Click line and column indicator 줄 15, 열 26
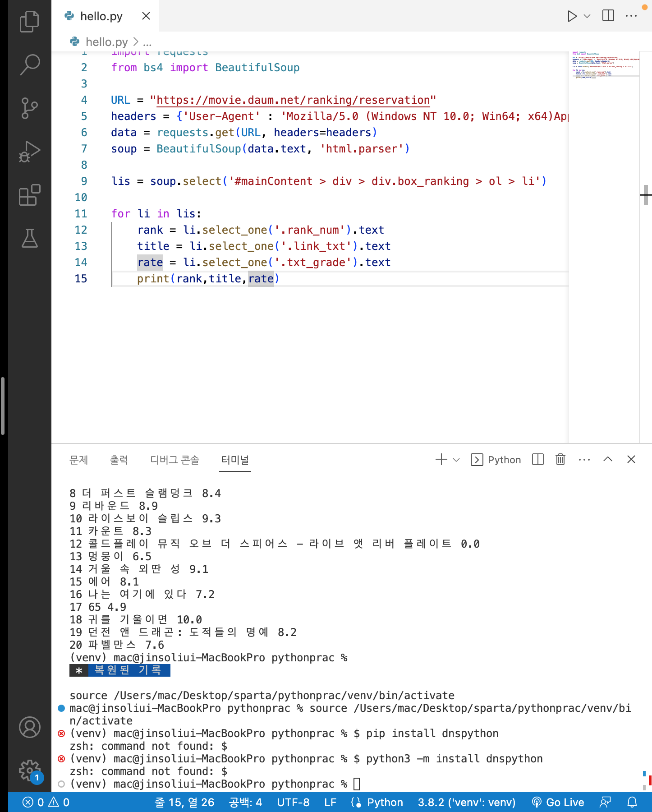Image resolution: width=652 pixels, height=812 pixels. pos(184,802)
